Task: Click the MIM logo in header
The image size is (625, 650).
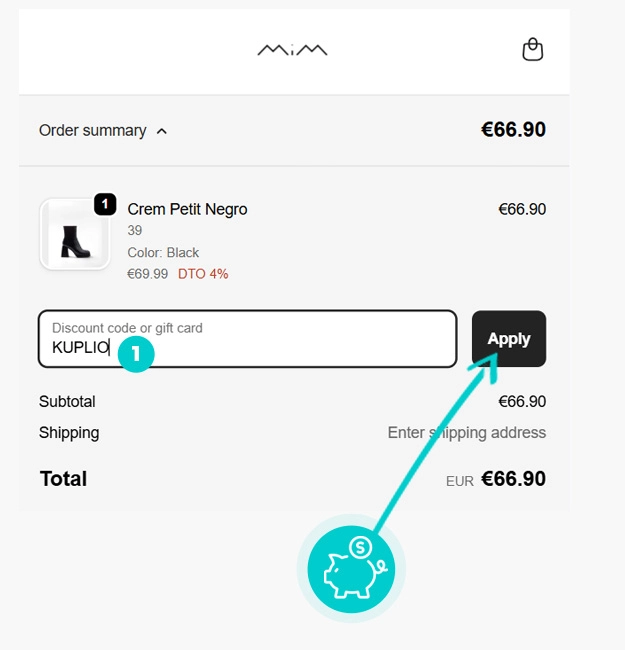Action: 292,49
